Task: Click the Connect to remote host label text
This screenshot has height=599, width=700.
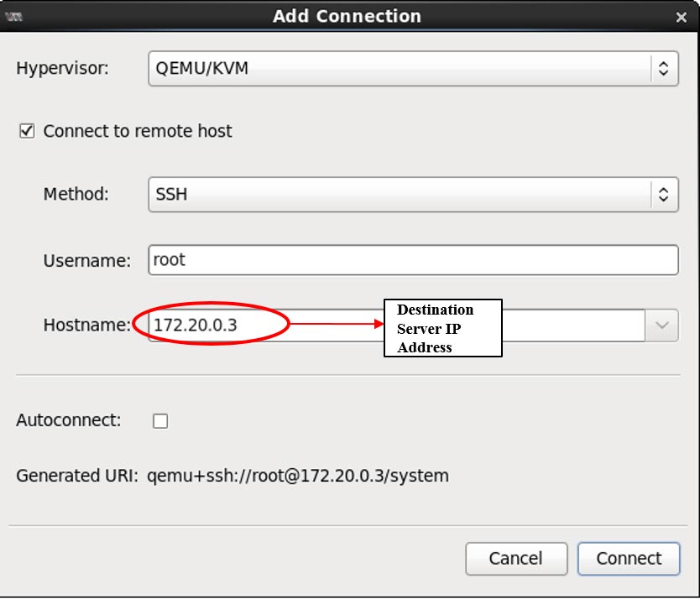Action: click(138, 131)
